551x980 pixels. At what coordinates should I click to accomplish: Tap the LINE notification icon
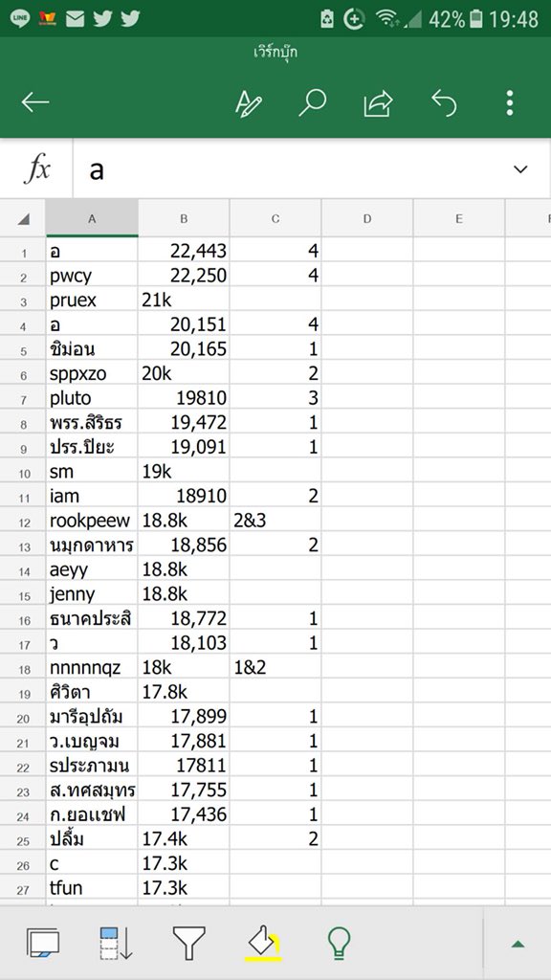coord(19,19)
